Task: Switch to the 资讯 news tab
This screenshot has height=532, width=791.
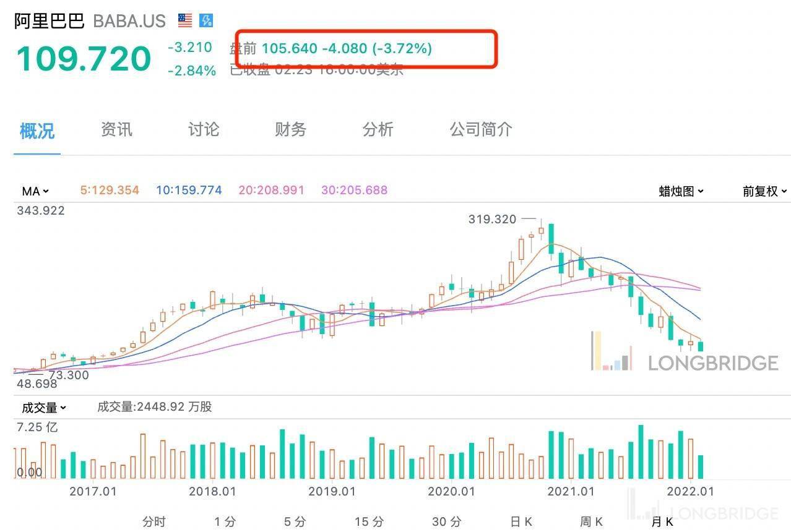Action: [116, 130]
